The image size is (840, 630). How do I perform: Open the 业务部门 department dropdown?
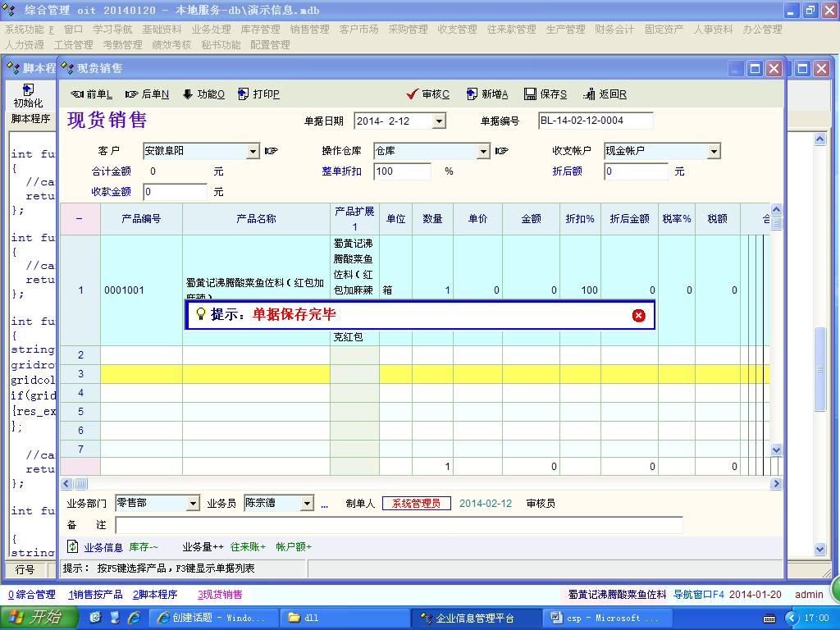(193, 504)
